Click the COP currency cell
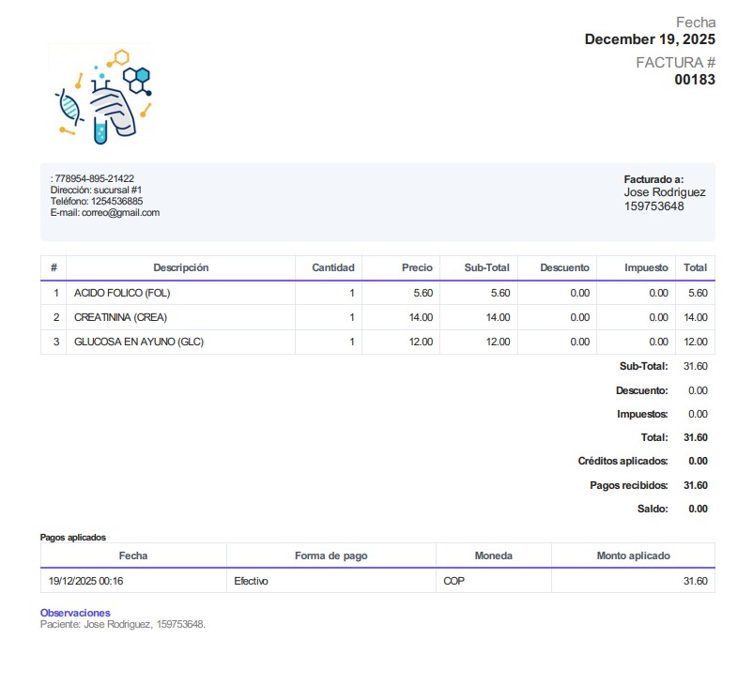Image resolution: width=753 pixels, height=700 pixels. [x=453, y=582]
